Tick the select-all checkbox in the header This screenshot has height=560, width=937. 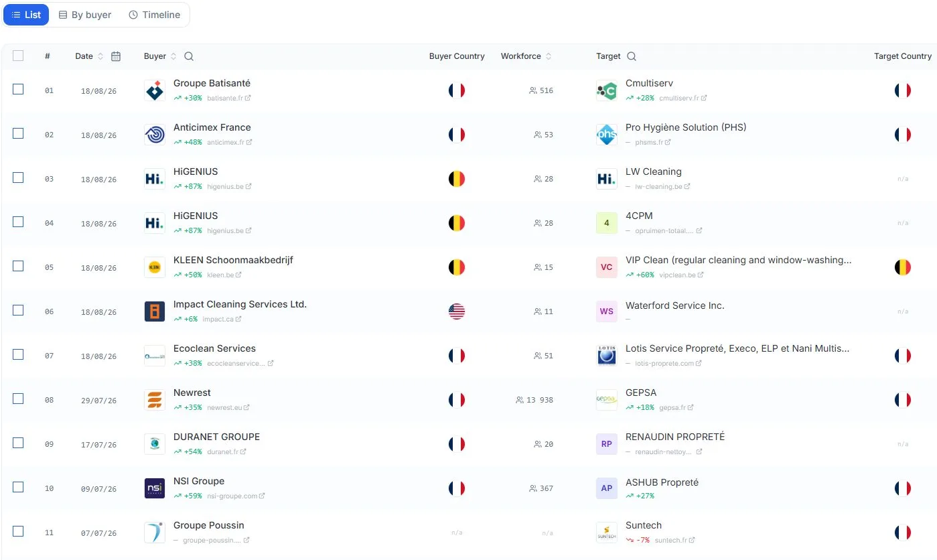coord(18,56)
